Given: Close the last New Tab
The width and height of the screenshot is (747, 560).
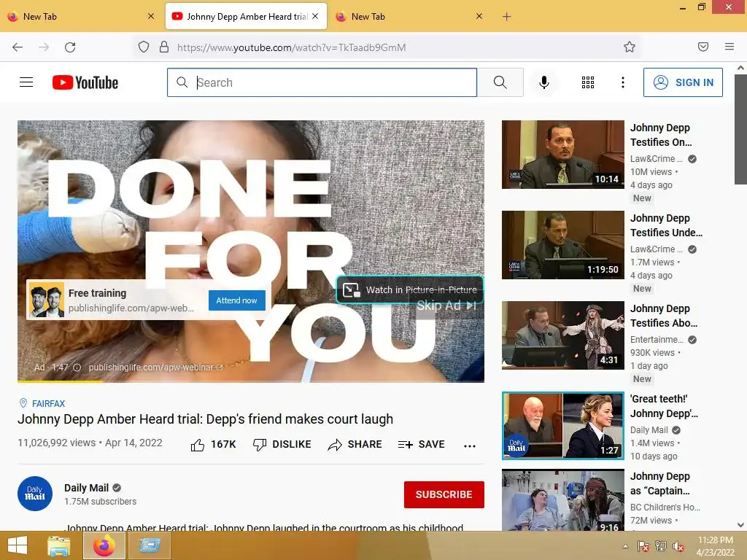Looking at the screenshot, I should coord(479,16).
